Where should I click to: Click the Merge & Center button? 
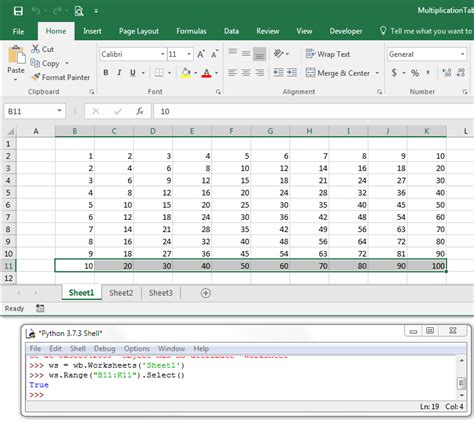click(338, 73)
